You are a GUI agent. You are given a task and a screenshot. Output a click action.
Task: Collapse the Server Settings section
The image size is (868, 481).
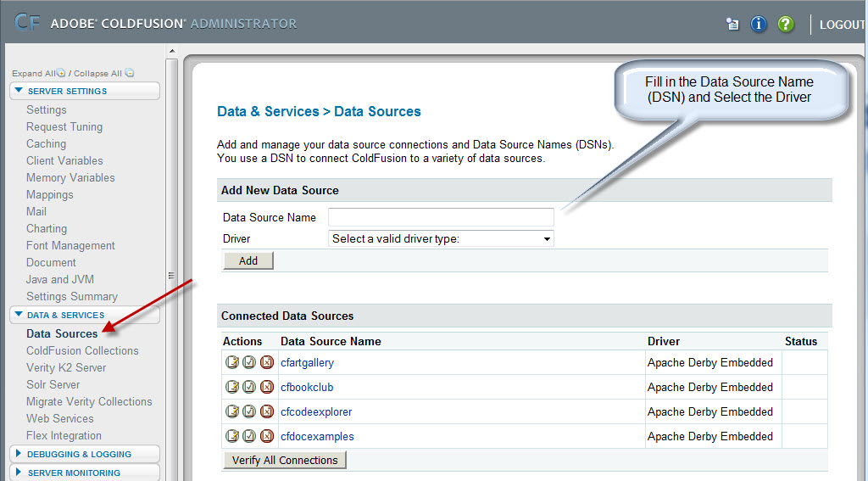(19, 90)
